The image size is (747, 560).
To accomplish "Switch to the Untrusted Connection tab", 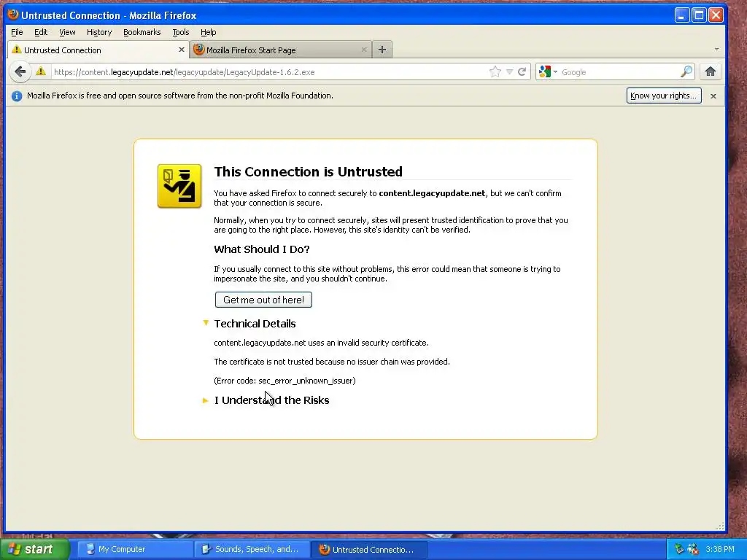I will pyautogui.click(x=98, y=50).
